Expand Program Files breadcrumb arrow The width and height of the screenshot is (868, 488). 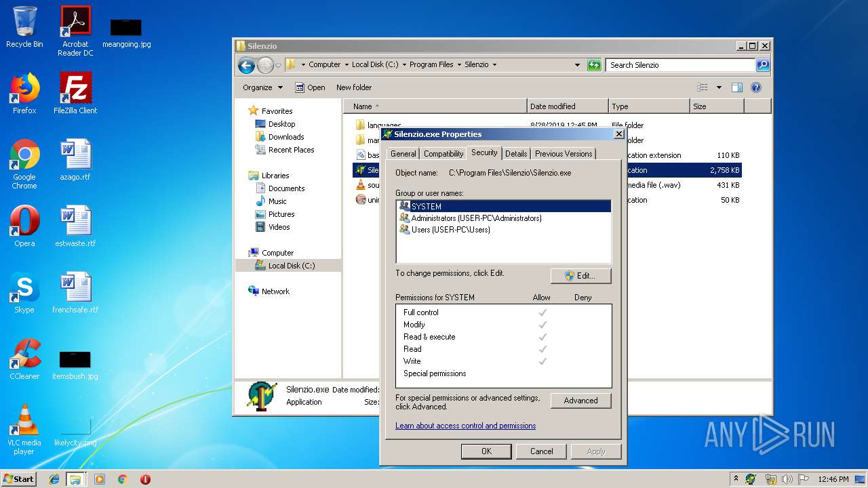pyautogui.click(x=459, y=65)
